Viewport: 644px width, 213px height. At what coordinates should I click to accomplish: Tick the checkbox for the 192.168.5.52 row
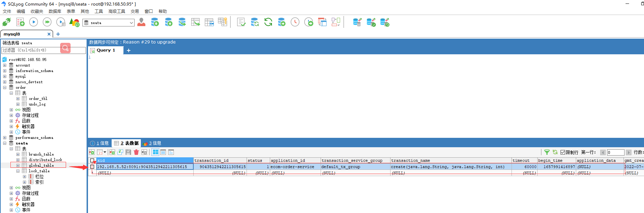pos(92,167)
